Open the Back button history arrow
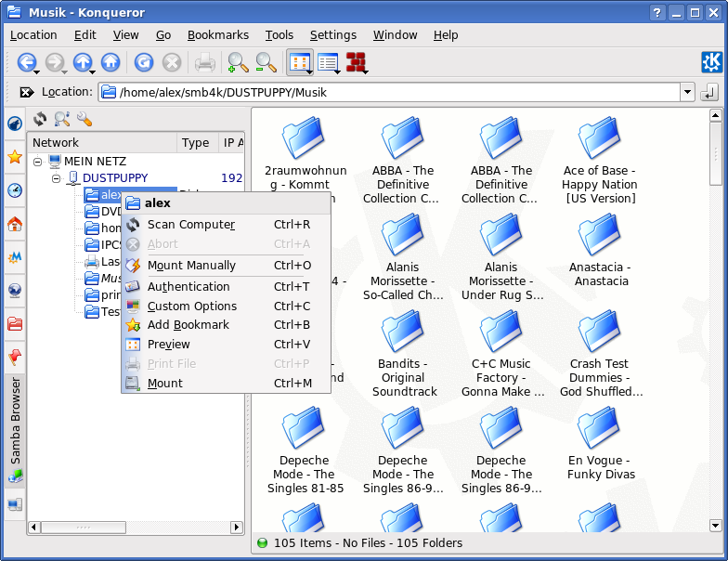 (37, 71)
